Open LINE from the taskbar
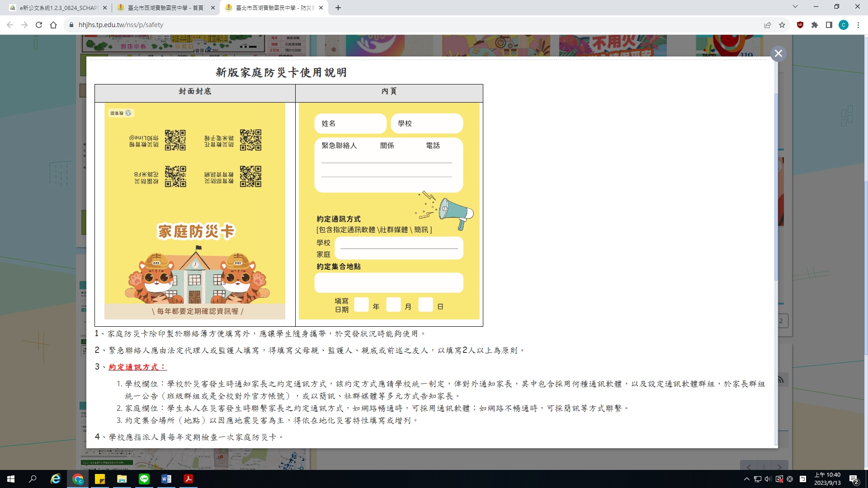Image resolution: width=868 pixels, height=488 pixels. [144, 479]
